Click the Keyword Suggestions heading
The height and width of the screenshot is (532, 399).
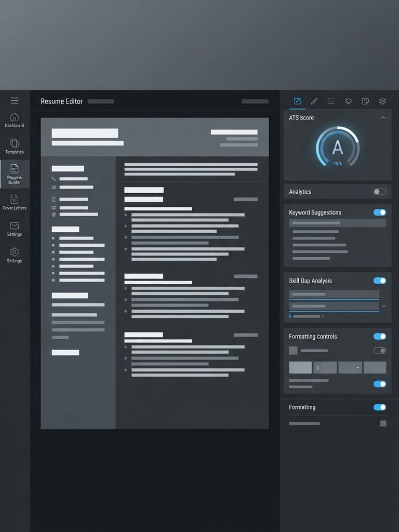315,212
